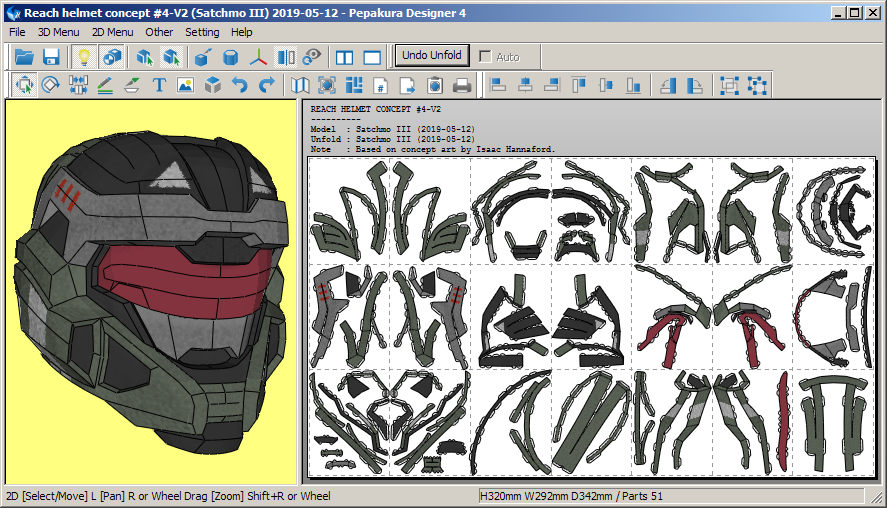Click the folded map icon
This screenshot has height=508, width=887.
point(300,85)
